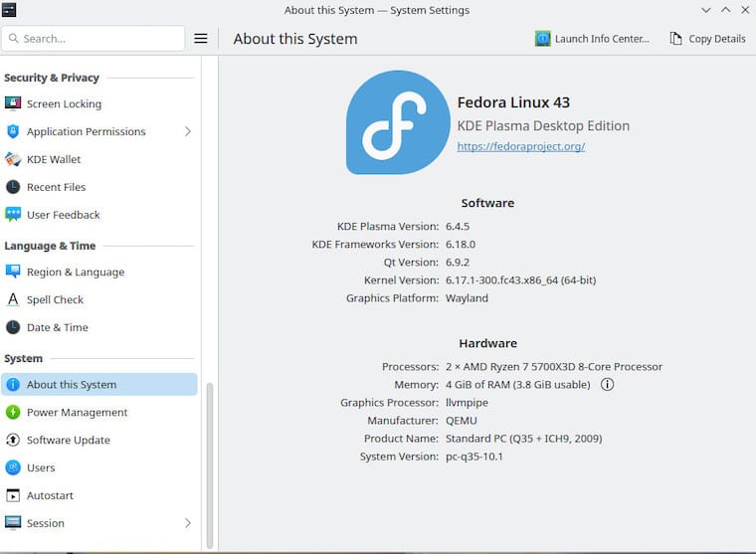
Task: Click the title bar up arrow button
Action: pos(725,10)
